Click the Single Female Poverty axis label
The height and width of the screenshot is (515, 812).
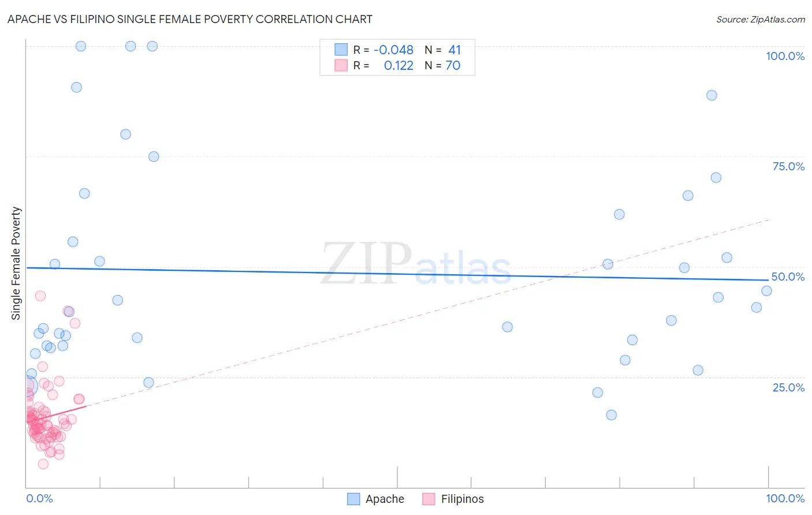click(16, 263)
